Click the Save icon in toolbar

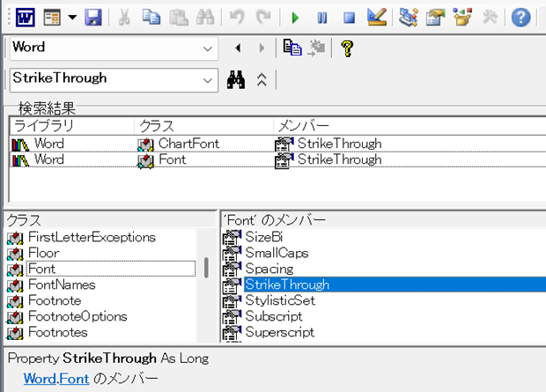point(93,17)
